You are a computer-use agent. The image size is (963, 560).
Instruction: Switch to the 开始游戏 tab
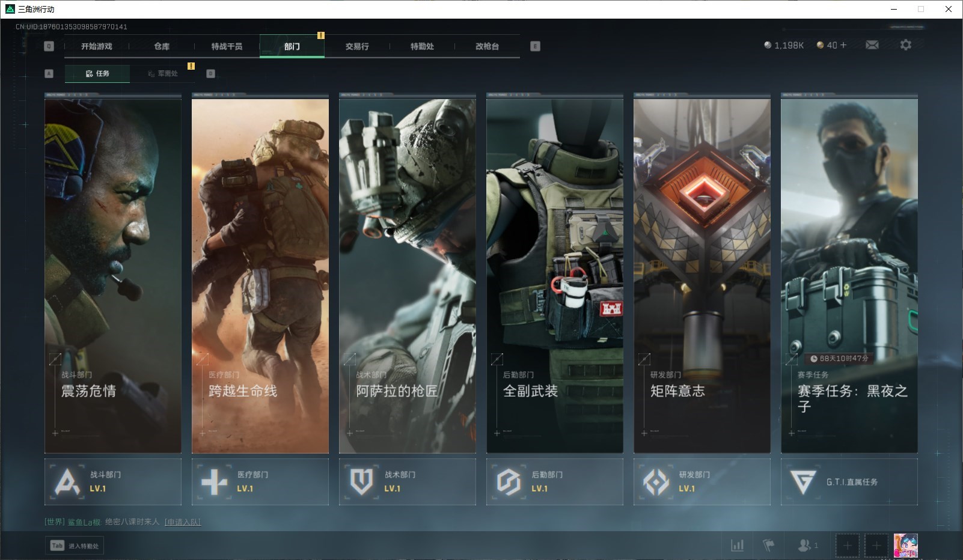pos(97,46)
